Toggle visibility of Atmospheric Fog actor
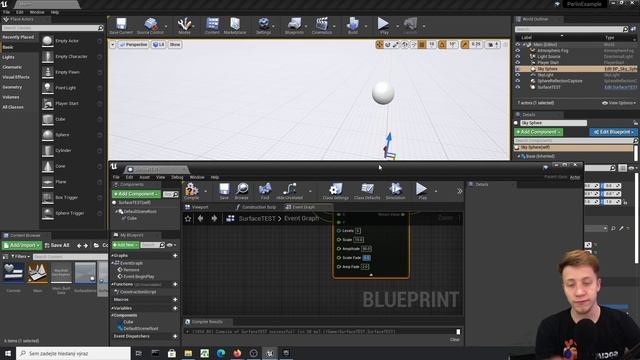Viewport: 640px width, 360px height. [x=518, y=51]
